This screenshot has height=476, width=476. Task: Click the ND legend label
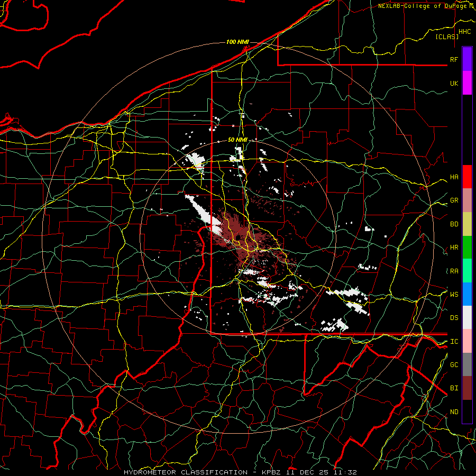point(454,412)
